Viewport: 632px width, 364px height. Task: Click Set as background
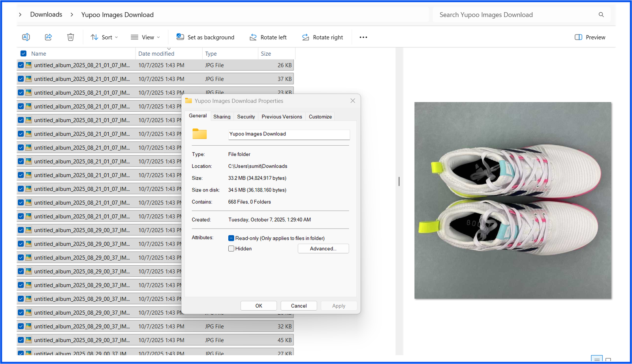[x=205, y=37]
